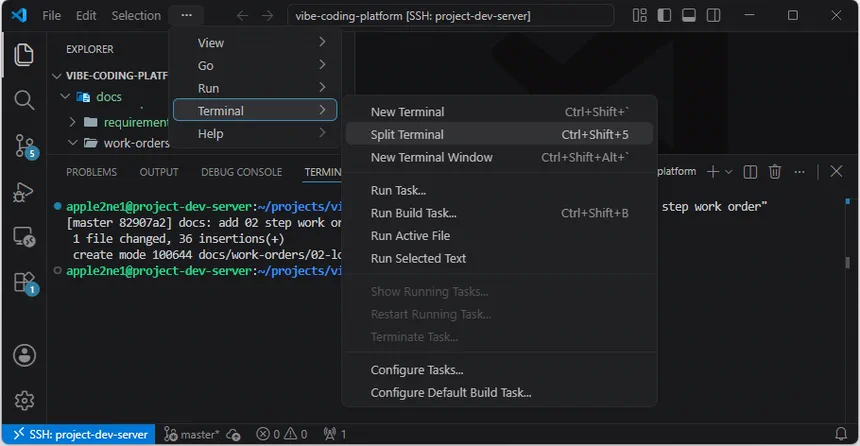Split terminal using panel split icon

click(750, 172)
